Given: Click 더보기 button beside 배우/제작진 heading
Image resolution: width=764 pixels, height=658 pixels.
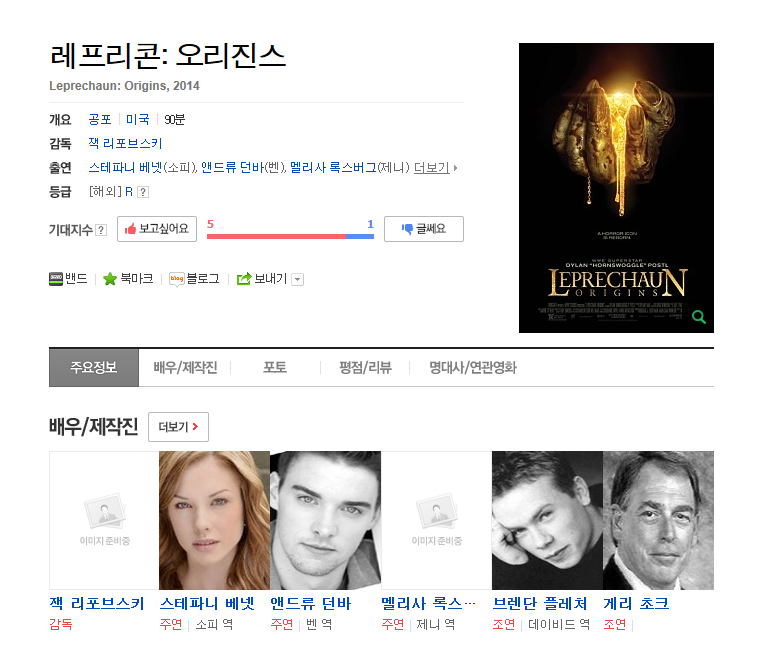Looking at the screenshot, I should click(x=178, y=427).
